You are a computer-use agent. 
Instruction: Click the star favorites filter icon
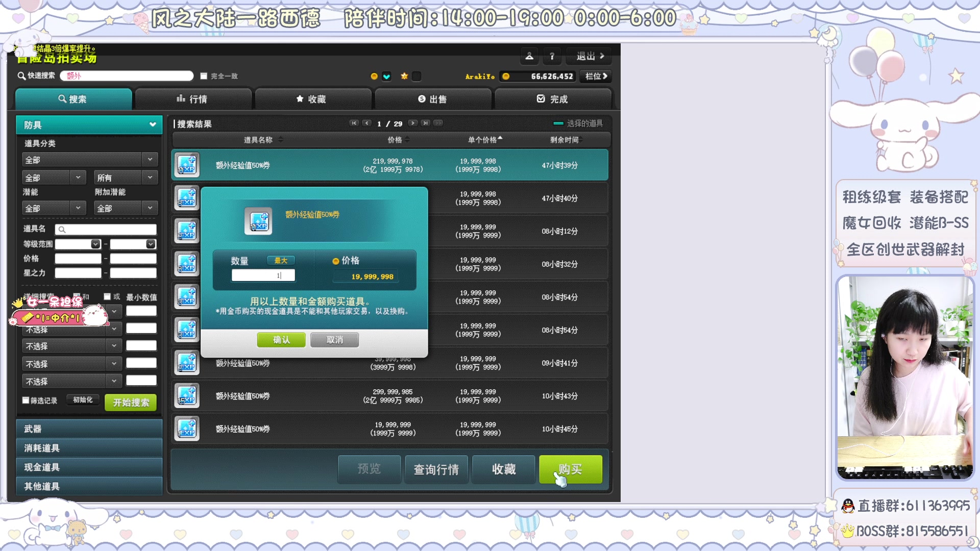[x=404, y=76]
